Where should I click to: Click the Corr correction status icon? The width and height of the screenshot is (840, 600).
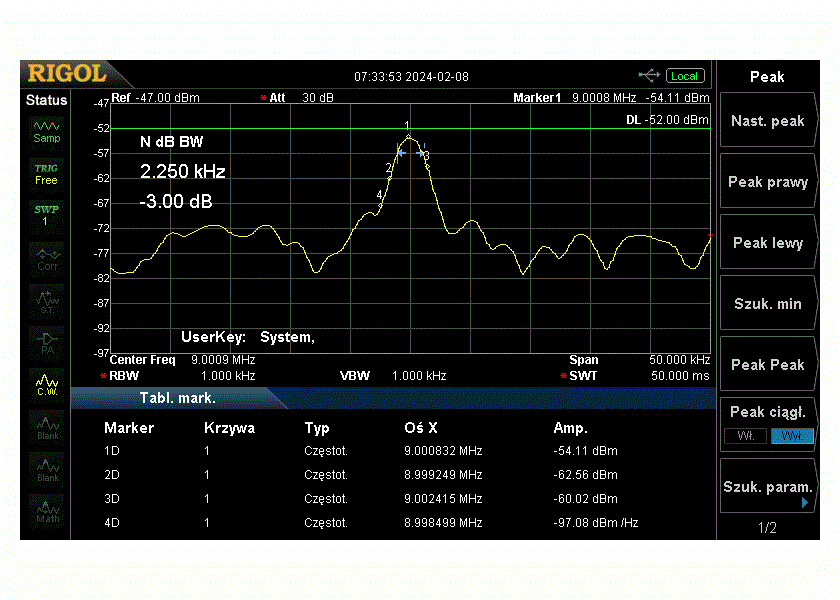pos(46,260)
